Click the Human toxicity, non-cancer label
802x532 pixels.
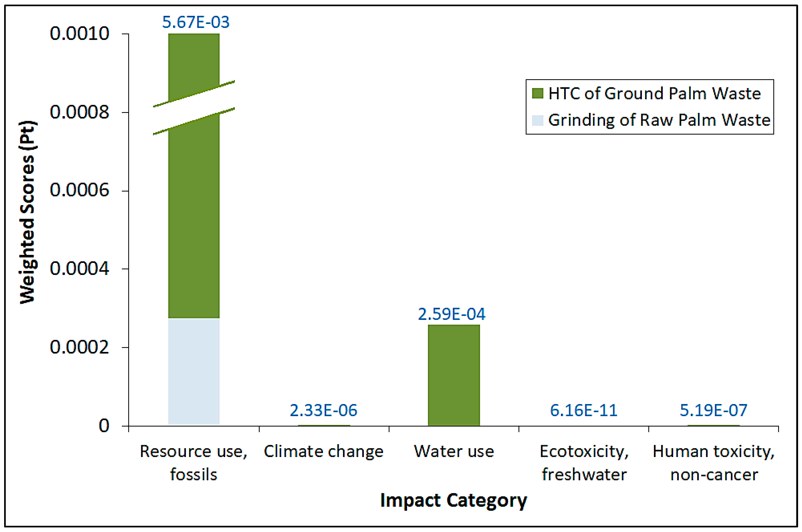coord(714,463)
